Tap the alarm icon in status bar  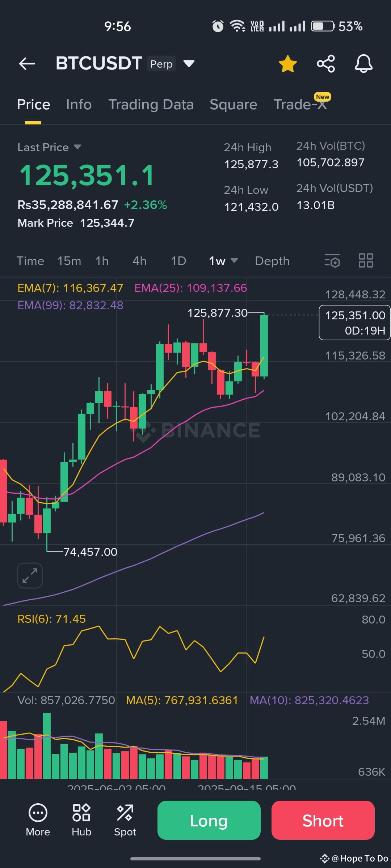[x=218, y=26]
